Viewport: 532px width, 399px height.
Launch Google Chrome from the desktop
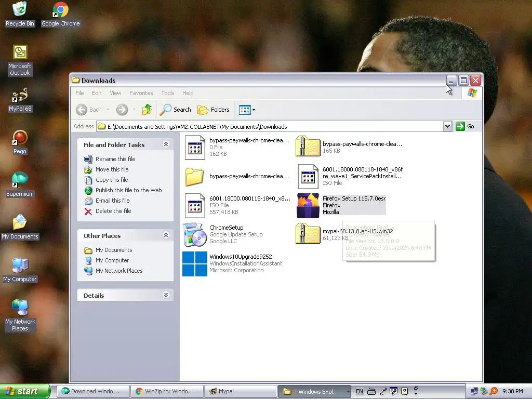60,14
